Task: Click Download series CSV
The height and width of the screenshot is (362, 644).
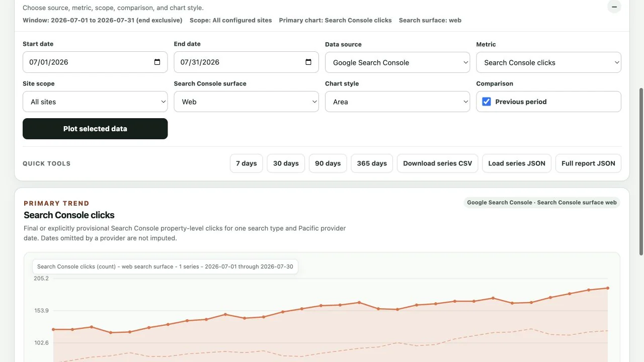Action: coord(438,163)
